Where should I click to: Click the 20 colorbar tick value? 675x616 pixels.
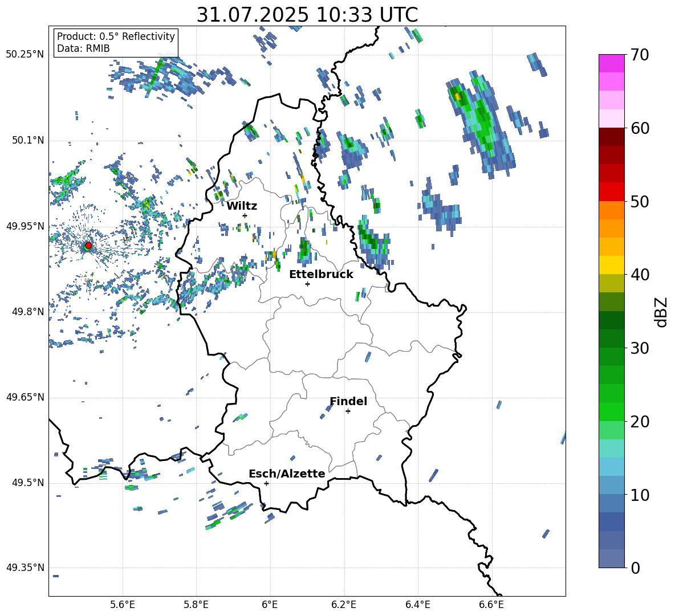pos(640,422)
